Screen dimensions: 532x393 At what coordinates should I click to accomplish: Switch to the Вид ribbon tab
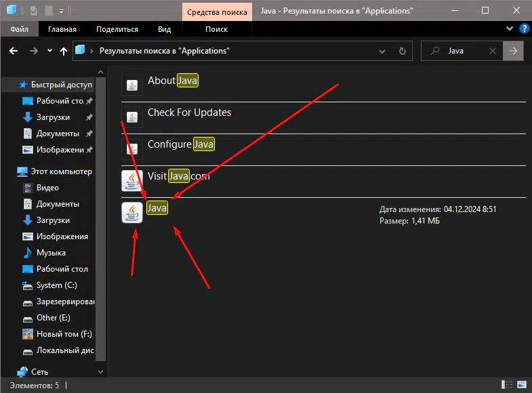[164, 29]
